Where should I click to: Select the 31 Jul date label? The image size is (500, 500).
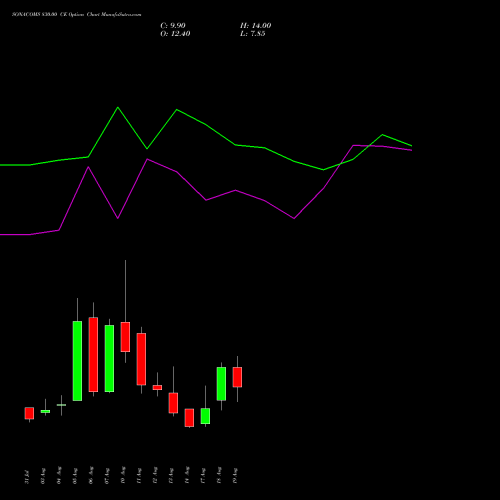(27, 476)
